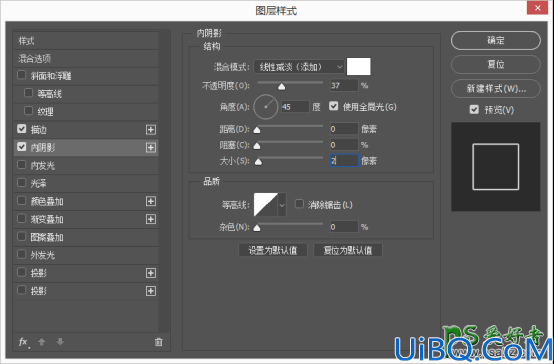Screen dimensions: 554x364
Task: Click the plus icon beside 内阴影
Action: click(x=151, y=147)
